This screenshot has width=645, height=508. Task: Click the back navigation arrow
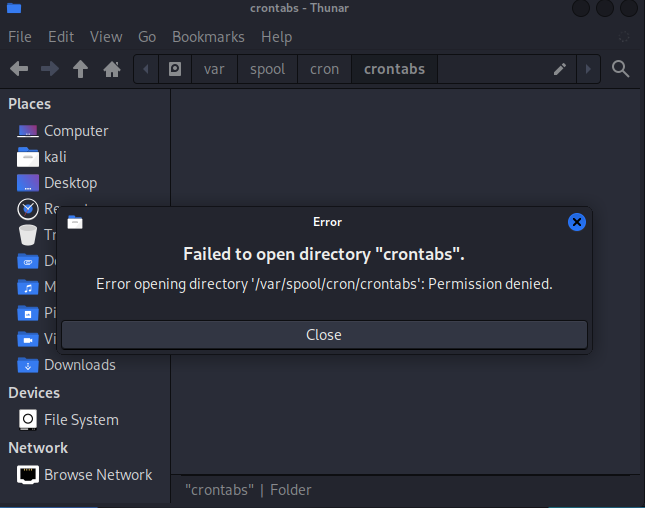pyautogui.click(x=19, y=69)
